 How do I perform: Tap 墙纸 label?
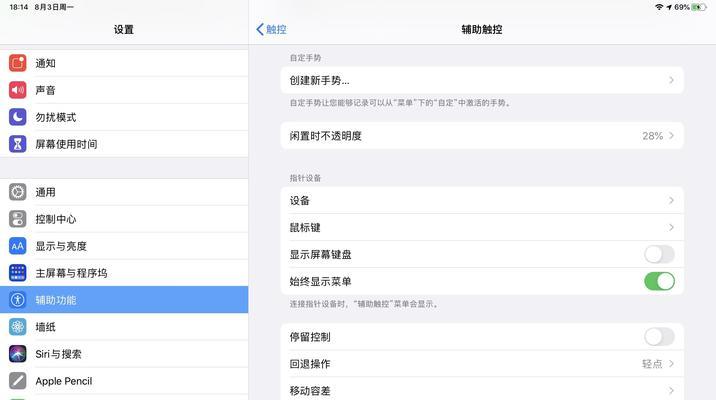tap(46, 327)
